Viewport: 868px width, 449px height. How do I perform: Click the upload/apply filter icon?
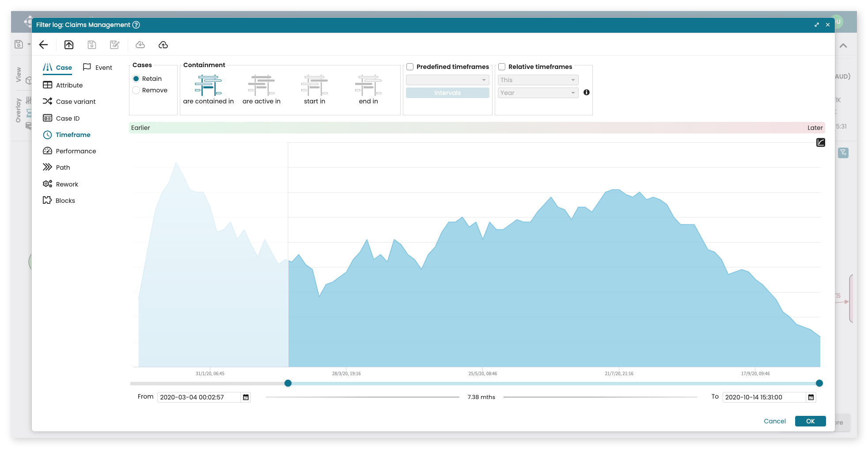coord(69,45)
